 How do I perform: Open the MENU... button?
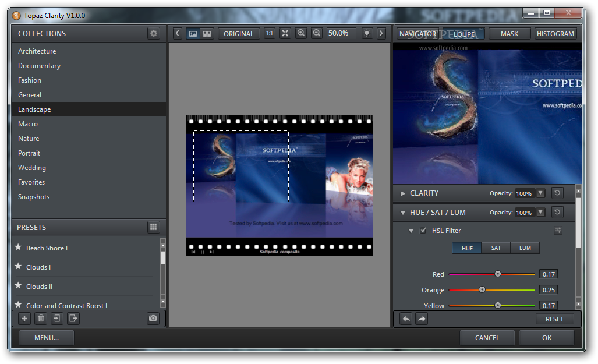pos(47,338)
